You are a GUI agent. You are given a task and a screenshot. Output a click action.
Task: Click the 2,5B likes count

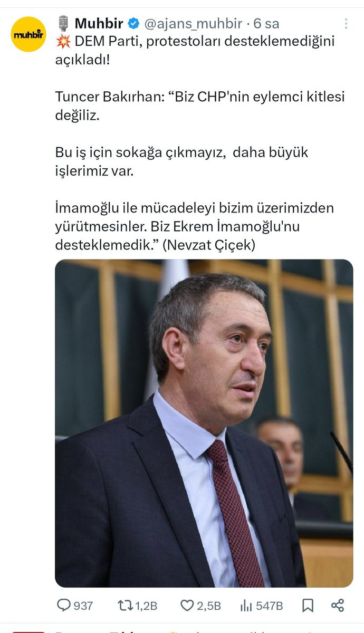208,607
